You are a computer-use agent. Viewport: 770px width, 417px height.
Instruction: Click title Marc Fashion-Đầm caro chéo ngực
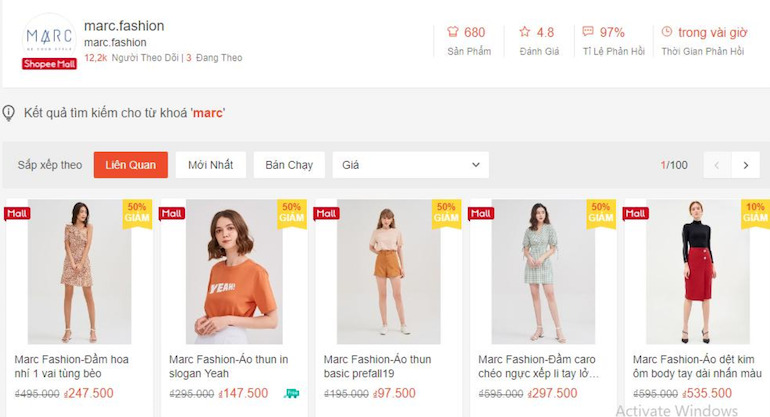tap(539, 366)
